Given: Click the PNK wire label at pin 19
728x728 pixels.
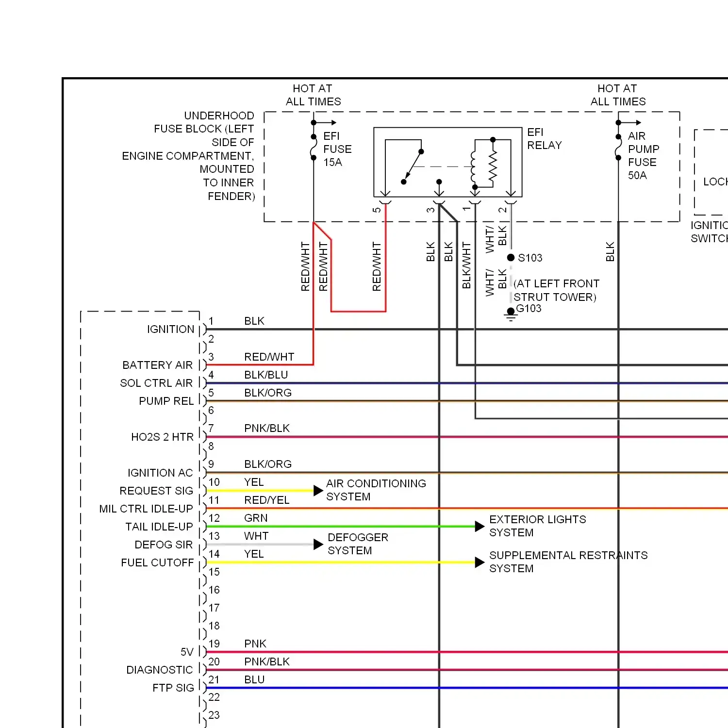Looking at the screenshot, I should point(255,644).
